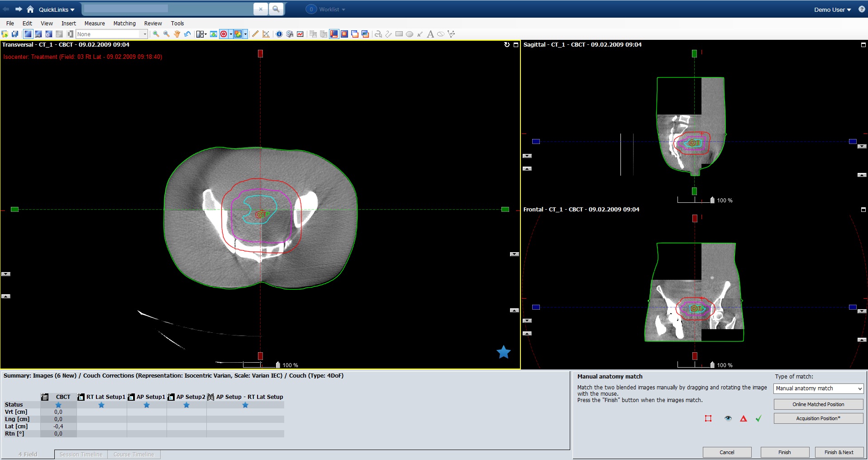
Task: Click the eye visibility icon in match panel
Action: (728, 419)
